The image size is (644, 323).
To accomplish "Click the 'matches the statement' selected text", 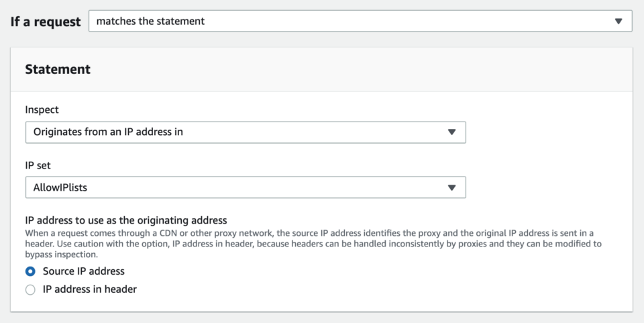I will [150, 21].
